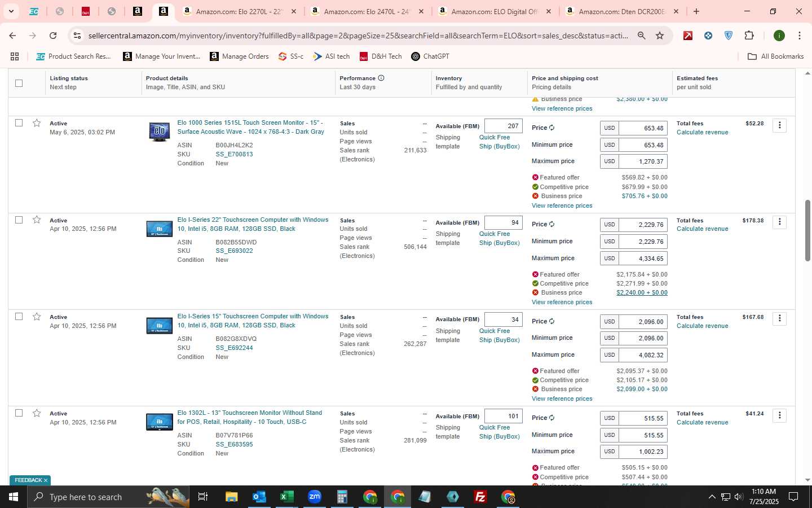Open the tab search dropdown arrow

(x=11, y=11)
